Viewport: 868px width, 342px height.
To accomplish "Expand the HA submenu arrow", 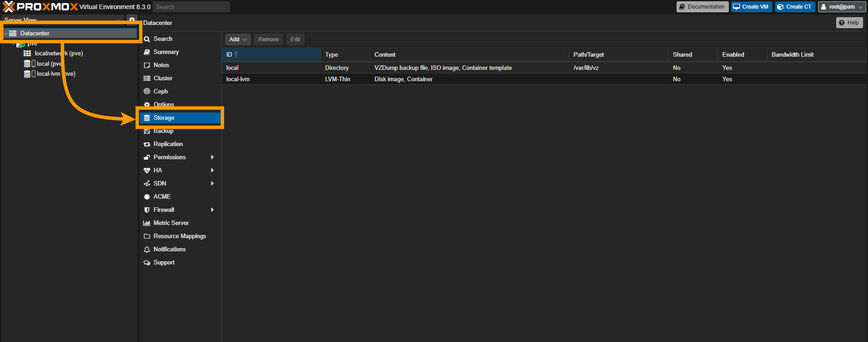I will click(x=212, y=171).
